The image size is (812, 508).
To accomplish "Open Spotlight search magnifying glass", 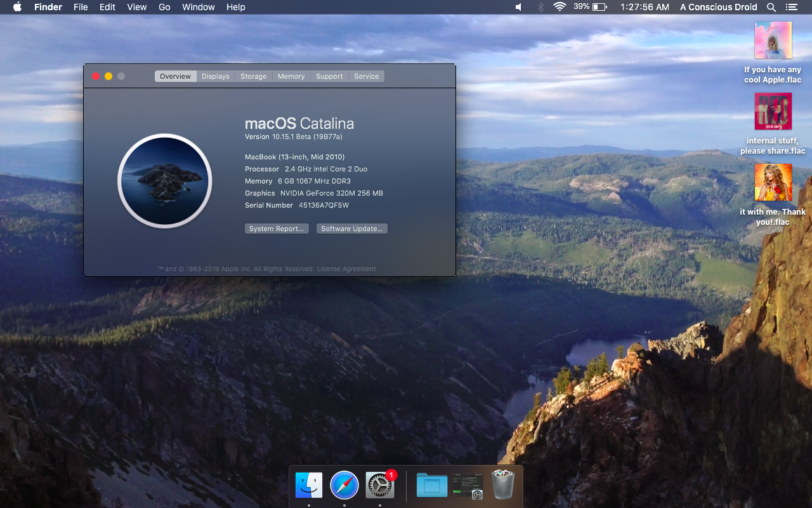I will pos(771,7).
